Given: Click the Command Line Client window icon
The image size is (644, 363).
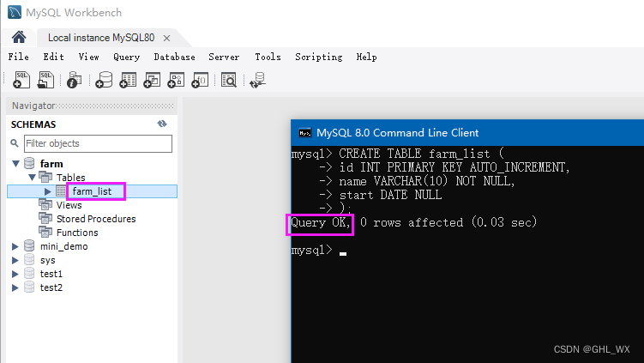Looking at the screenshot, I should click(304, 133).
